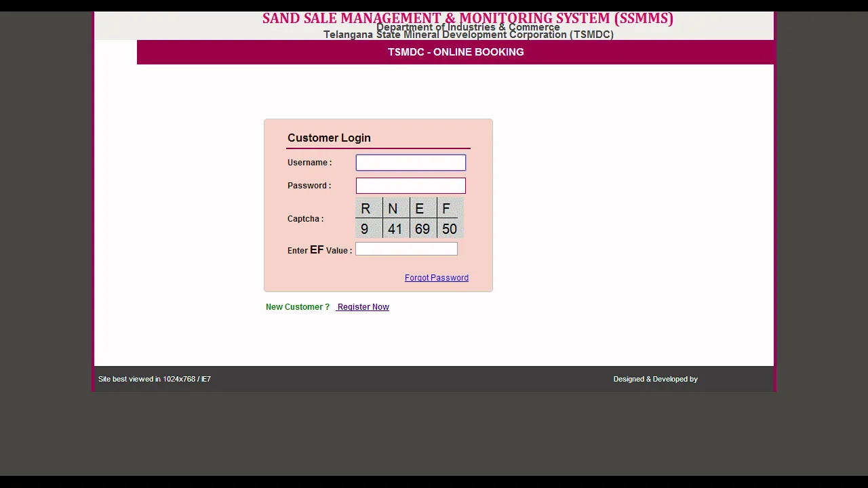Click the Sand Sale Management & Monitoring System title

[468, 18]
